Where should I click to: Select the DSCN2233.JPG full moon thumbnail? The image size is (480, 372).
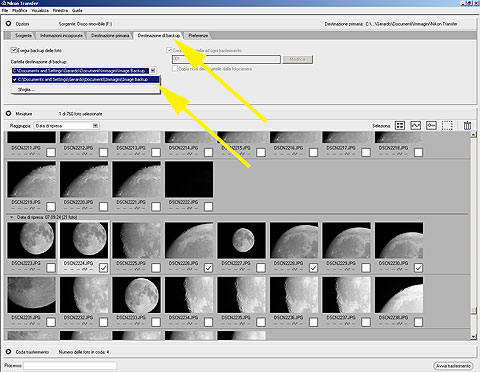pos(137,295)
